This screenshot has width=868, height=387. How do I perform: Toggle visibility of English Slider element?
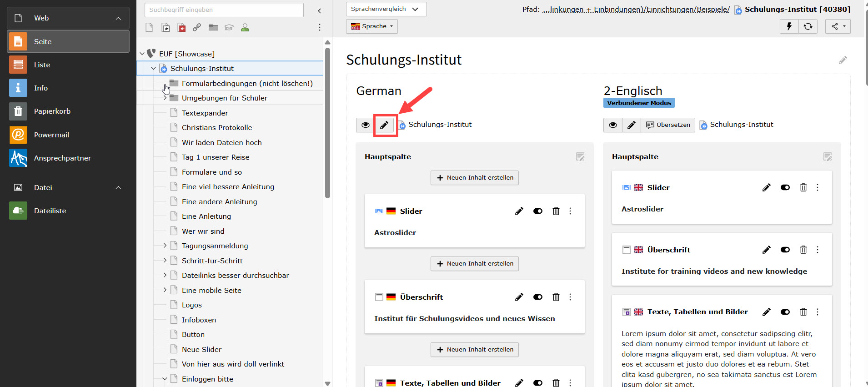pos(785,187)
